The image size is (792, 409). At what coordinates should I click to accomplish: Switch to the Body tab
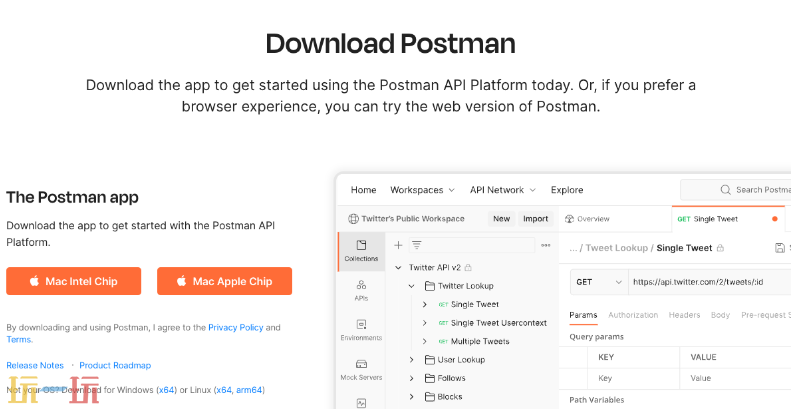click(x=720, y=315)
